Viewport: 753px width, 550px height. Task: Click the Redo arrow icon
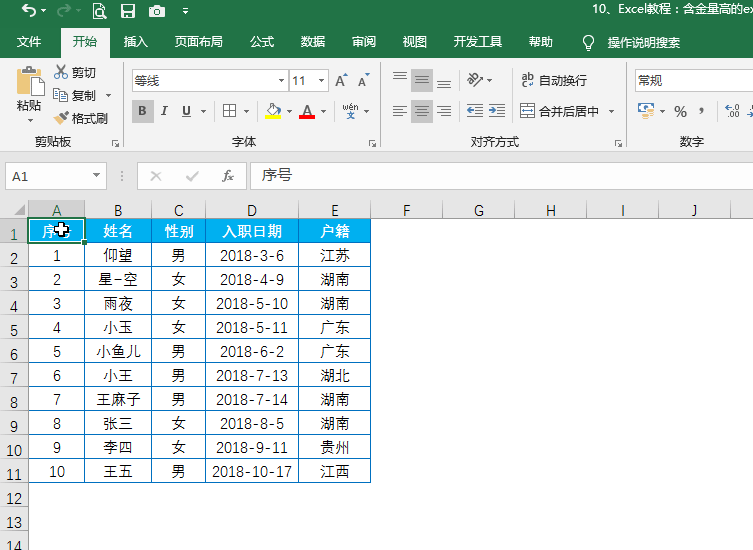click(64, 11)
